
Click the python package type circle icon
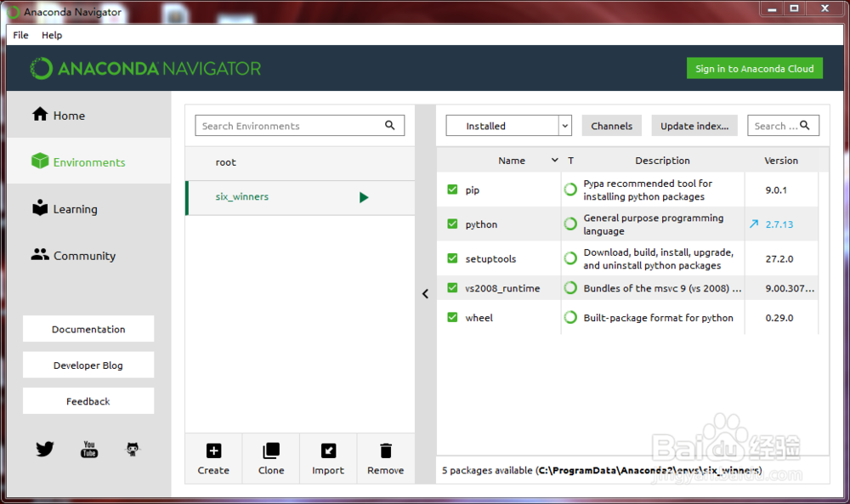(570, 224)
